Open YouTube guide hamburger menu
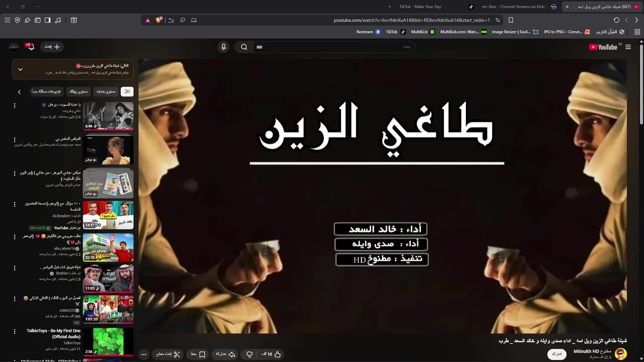 [628, 47]
